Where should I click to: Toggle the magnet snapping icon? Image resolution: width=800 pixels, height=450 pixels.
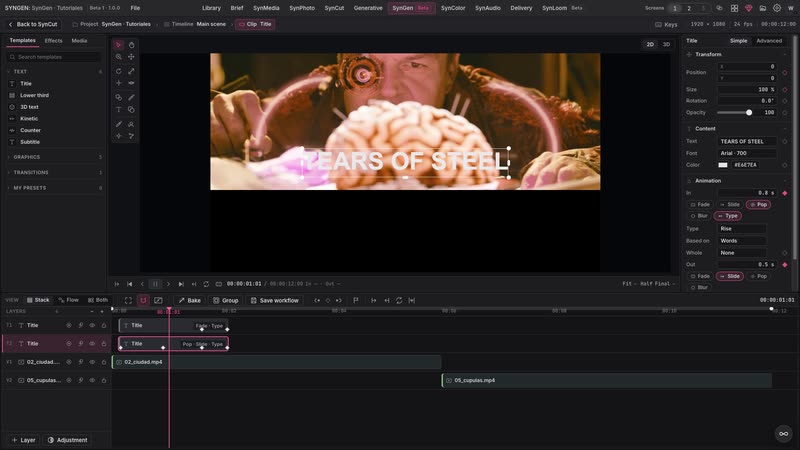[x=143, y=301]
